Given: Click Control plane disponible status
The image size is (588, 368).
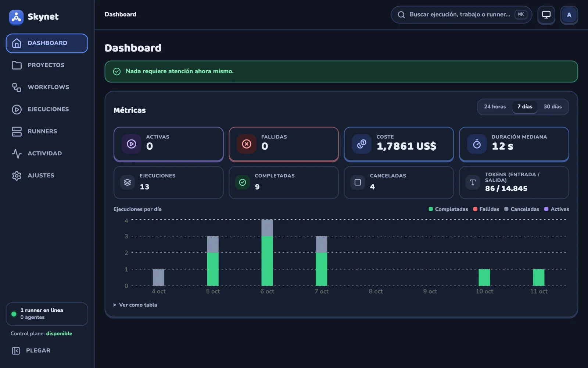Looking at the screenshot, I should click(42, 334).
